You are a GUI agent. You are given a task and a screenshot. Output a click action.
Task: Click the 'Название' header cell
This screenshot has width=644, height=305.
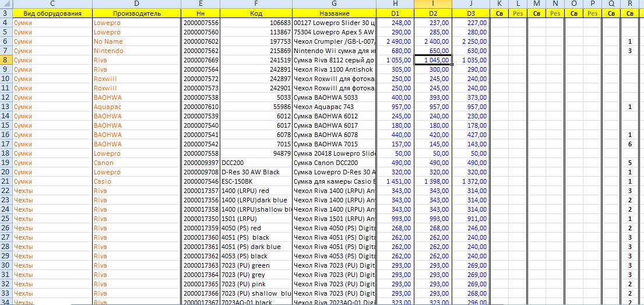[335, 13]
